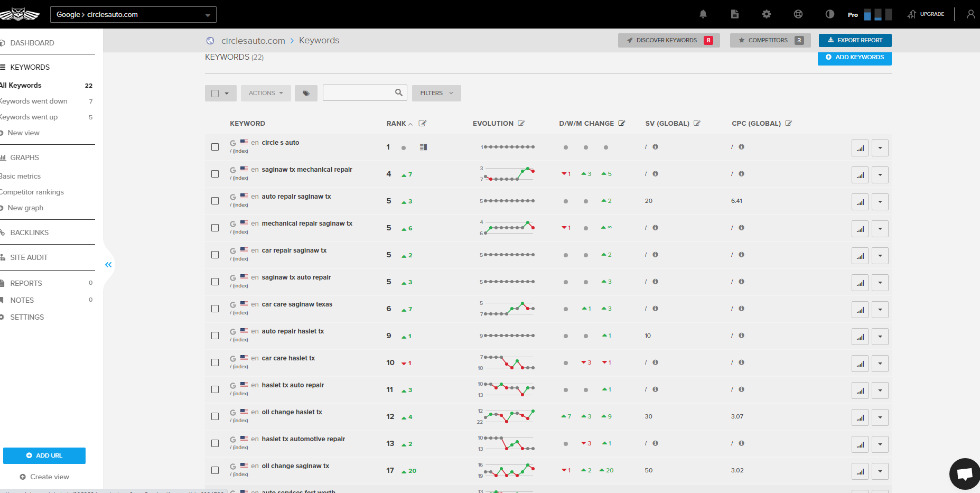Open the FILTERS dropdown
This screenshot has height=493, width=980.
tap(436, 93)
